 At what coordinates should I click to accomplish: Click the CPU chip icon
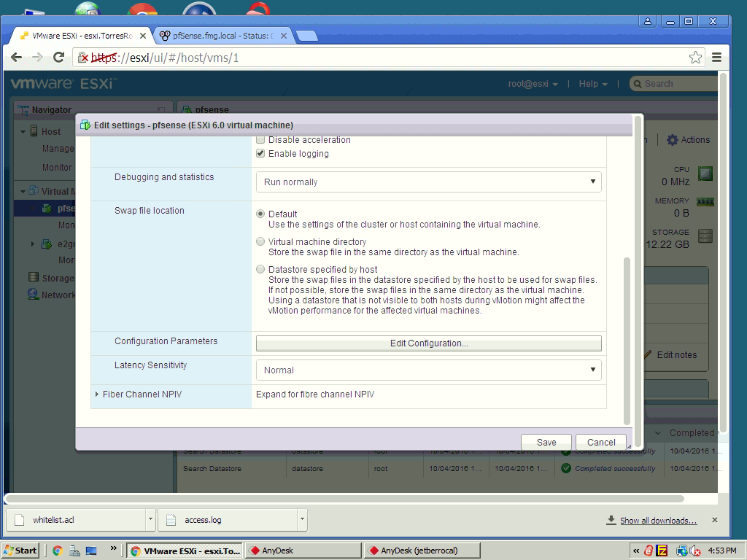[705, 174]
